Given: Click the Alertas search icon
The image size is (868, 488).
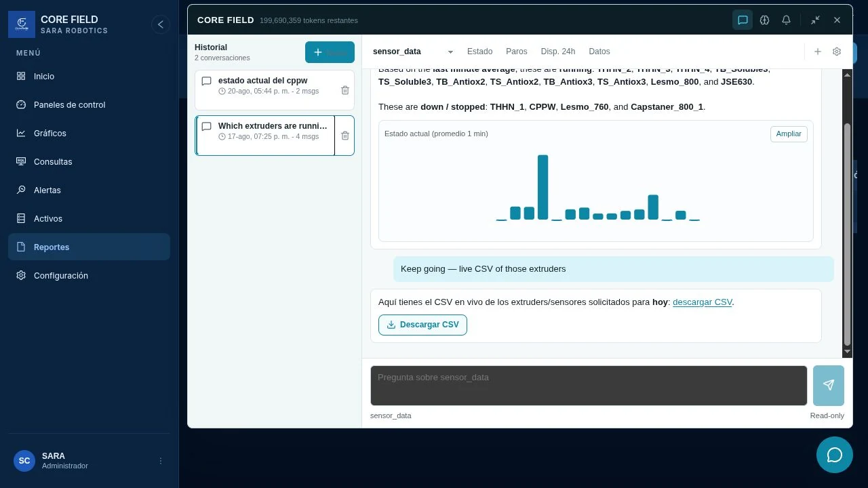Looking at the screenshot, I should tap(21, 190).
